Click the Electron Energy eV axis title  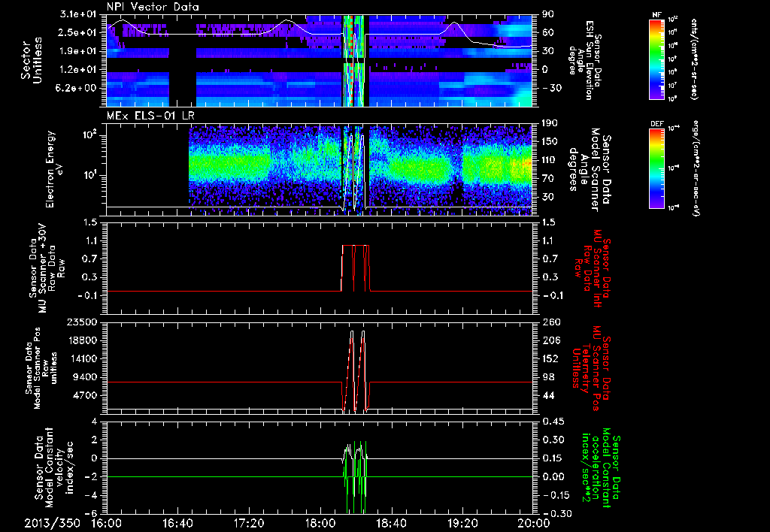tap(56, 169)
